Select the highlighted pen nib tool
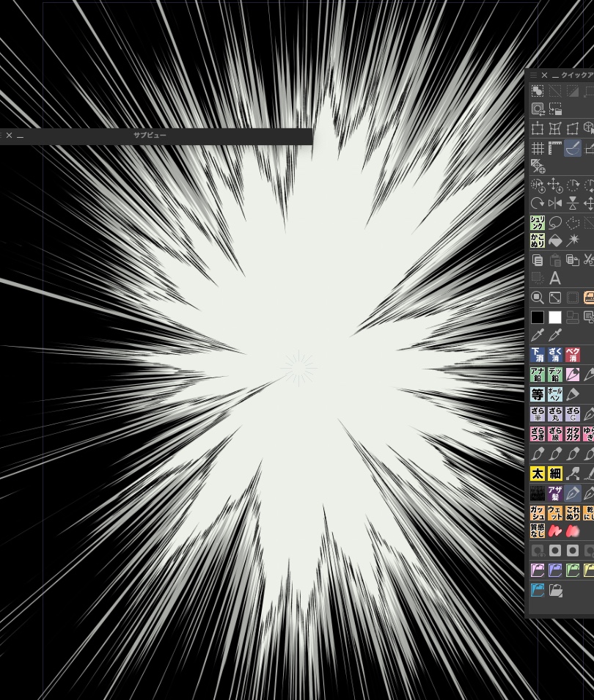 [x=573, y=493]
